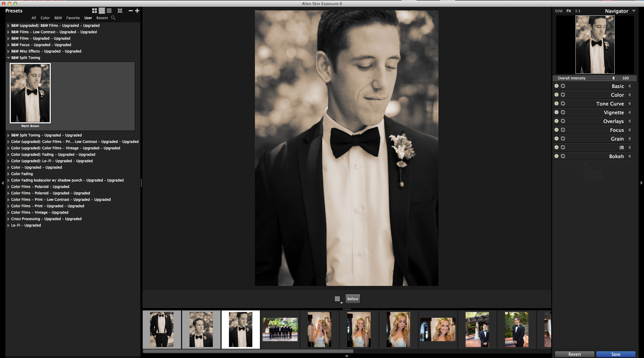Image resolution: width=644 pixels, height=358 pixels.
Task: Toggle the Color panel on or off
Action: point(556,95)
